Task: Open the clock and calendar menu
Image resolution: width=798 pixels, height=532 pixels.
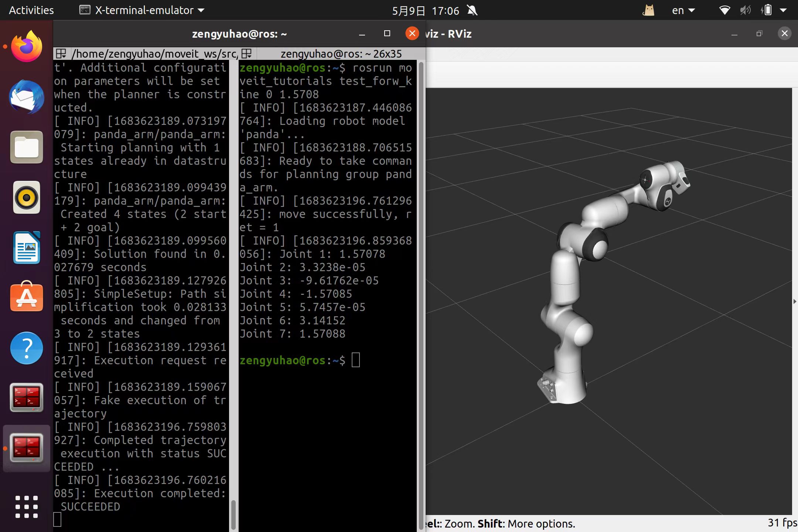Action: (x=425, y=10)
